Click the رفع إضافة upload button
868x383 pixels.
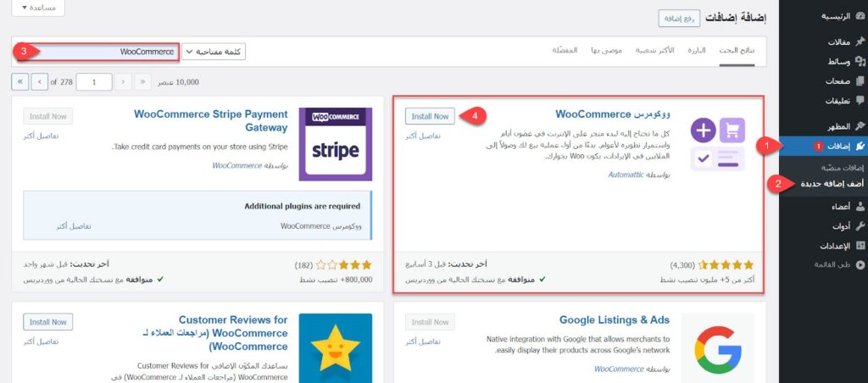pyautogui.click(x=679, y=19)
